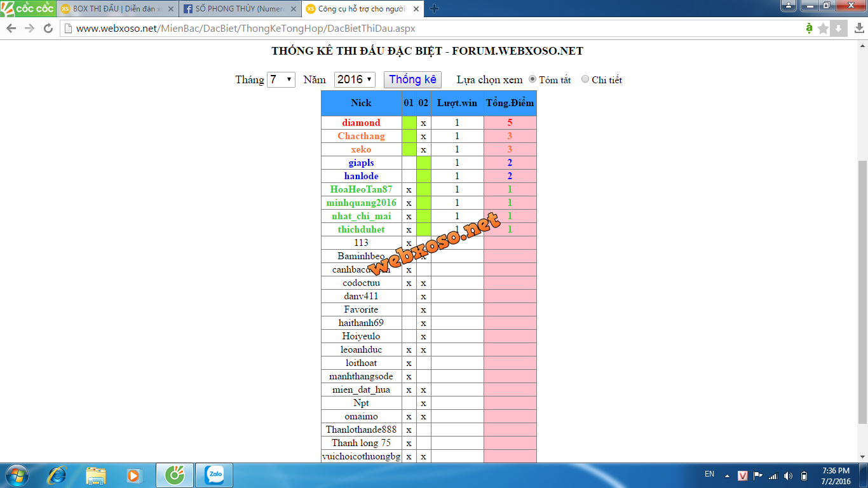
Task: Select the Chi tiết radio option
Action: (585, 79)
